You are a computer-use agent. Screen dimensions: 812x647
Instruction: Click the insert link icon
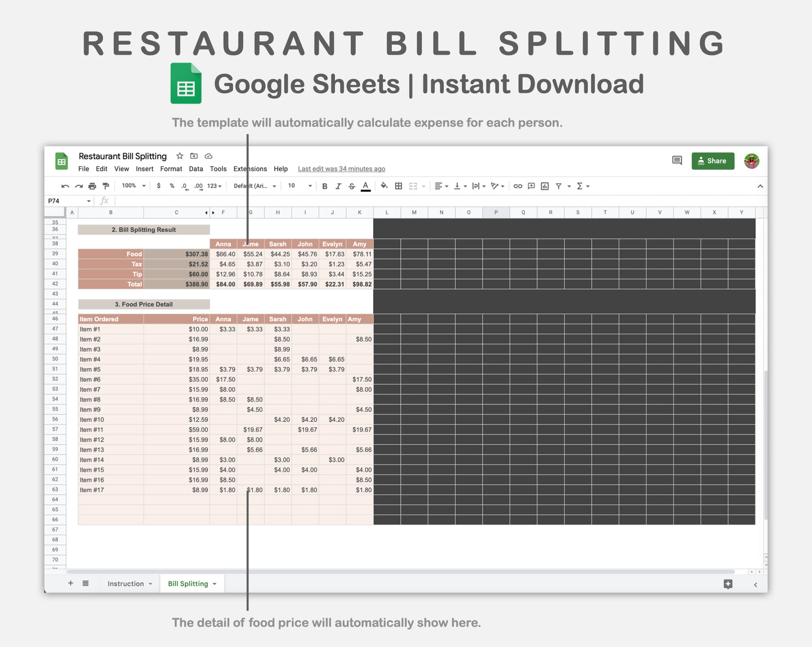click(x=518, y=186)
